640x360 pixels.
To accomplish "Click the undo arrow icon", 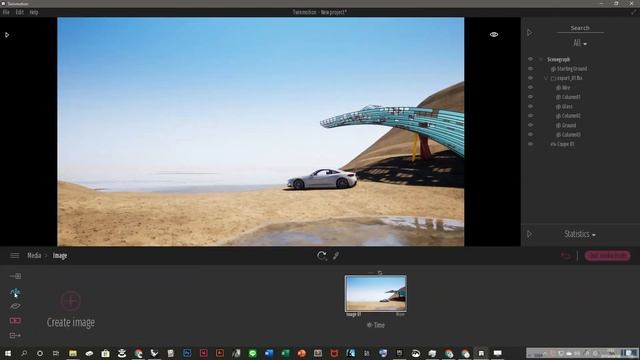I will (x=565, y=256).
